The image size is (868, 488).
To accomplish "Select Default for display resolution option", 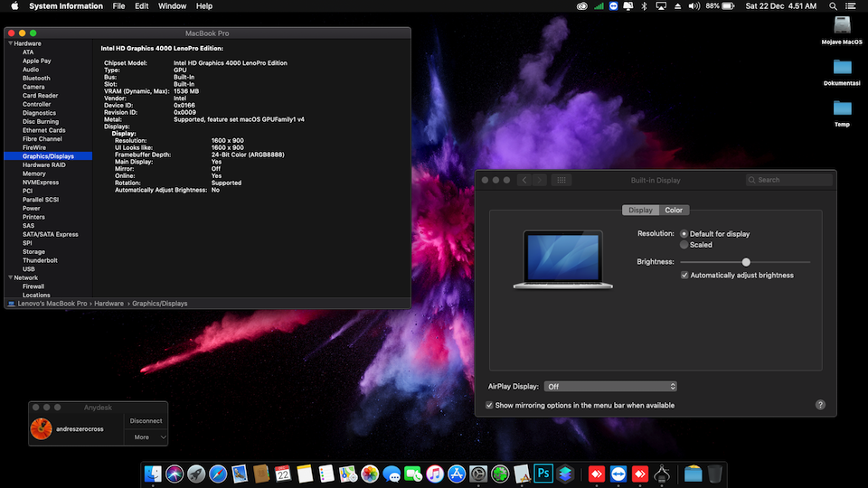I will (x=684, y=234).
